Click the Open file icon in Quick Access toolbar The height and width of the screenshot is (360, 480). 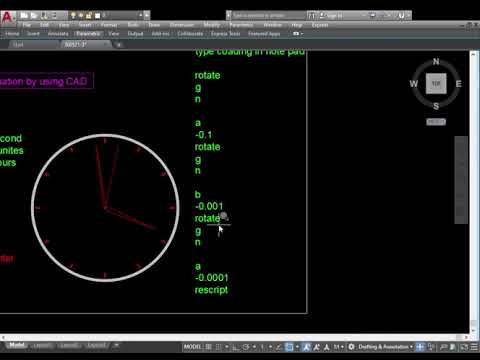(34, 15)
